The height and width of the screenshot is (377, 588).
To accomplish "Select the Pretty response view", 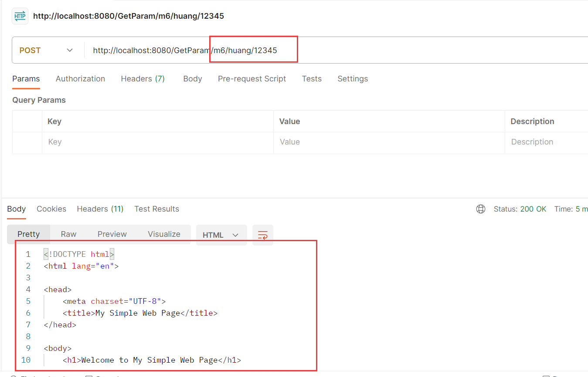I will (29, 234).
